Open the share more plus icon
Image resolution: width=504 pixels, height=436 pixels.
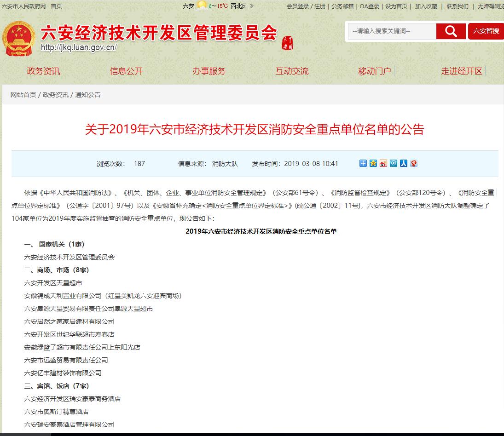point(363,163)
